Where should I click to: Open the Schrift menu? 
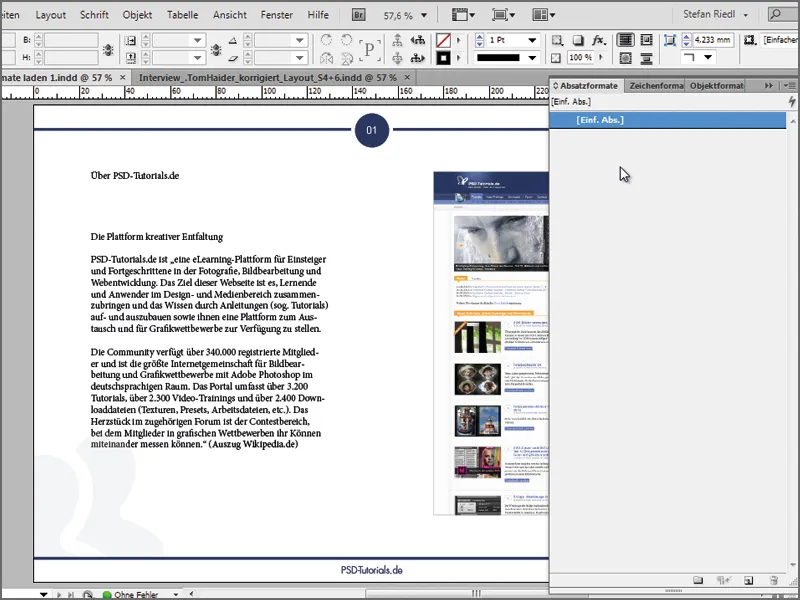tap(94, 15)
